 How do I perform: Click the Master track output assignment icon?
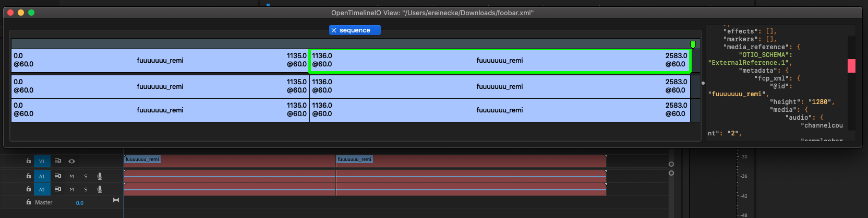click(x=116, y=200)
